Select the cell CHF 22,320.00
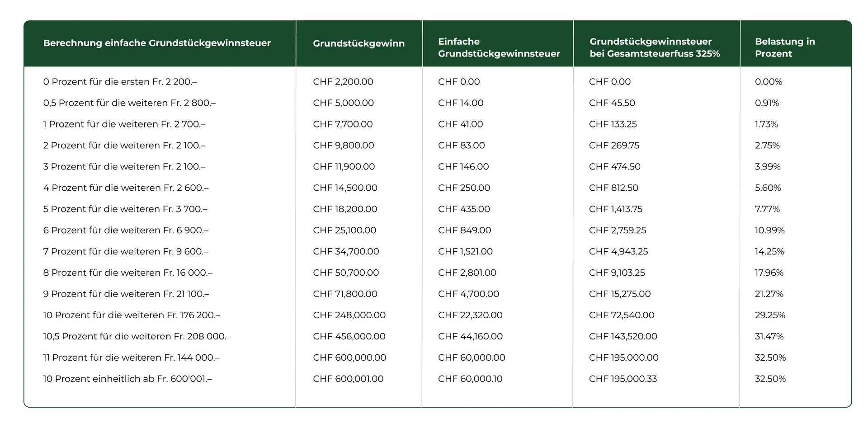The height and width of the screenshot is (428, 868). [470, 315]
